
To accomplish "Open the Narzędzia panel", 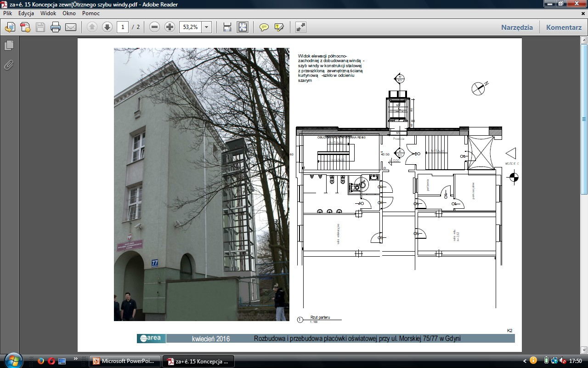I will coord(517,27).
